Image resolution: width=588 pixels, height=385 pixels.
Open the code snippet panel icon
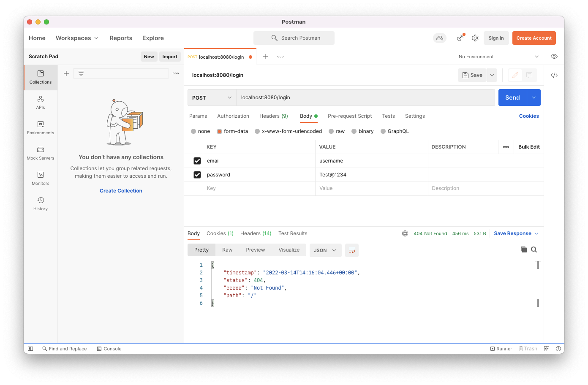(x=554, y=75)
